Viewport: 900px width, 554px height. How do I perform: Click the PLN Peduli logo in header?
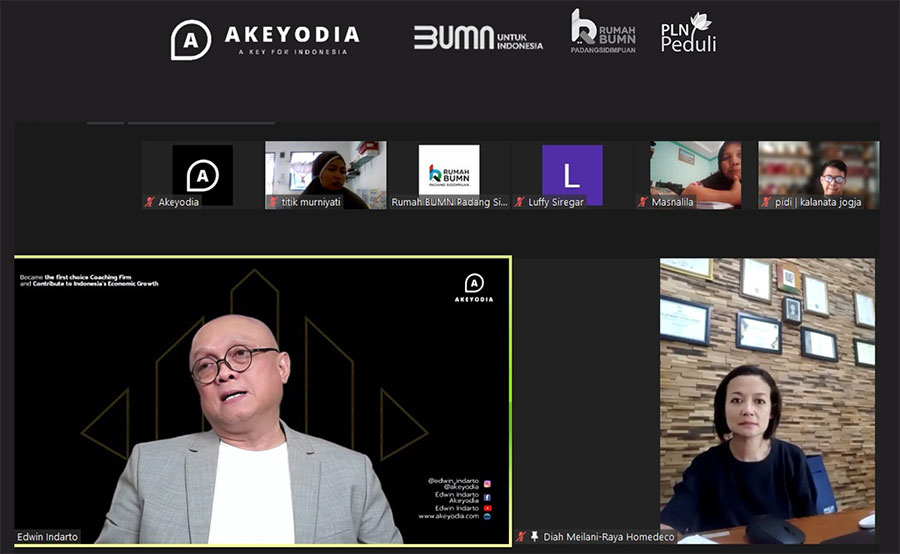click(688, 36)
